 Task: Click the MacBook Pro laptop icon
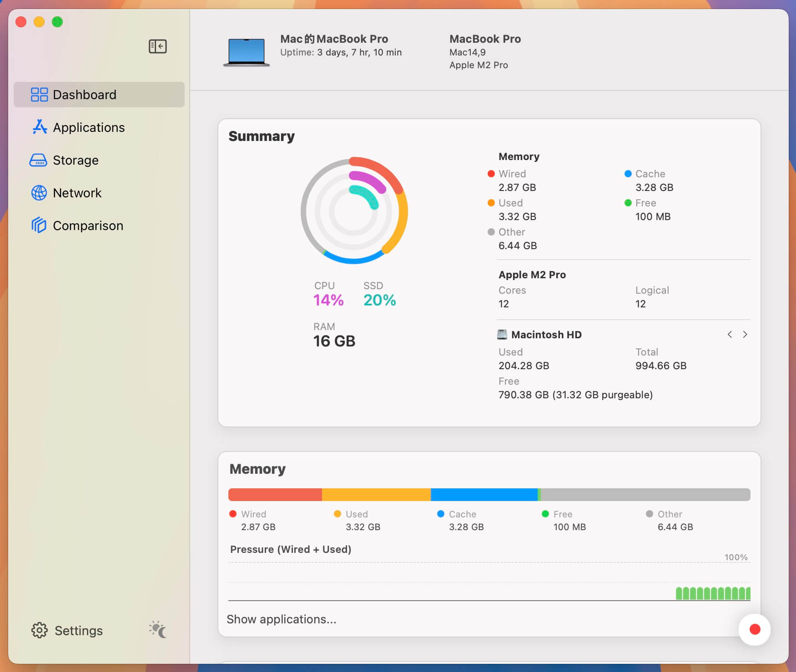(247, 52)
